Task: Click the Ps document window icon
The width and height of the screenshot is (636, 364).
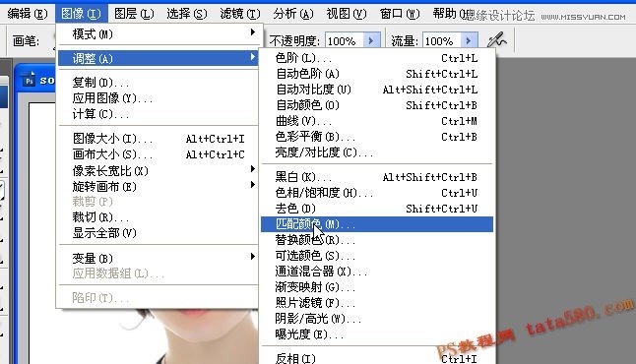Action: tap(30, 80)
